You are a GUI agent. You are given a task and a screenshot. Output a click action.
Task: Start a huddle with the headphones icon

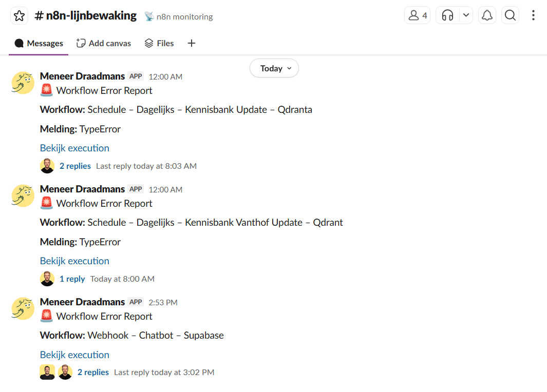(446, 15)
